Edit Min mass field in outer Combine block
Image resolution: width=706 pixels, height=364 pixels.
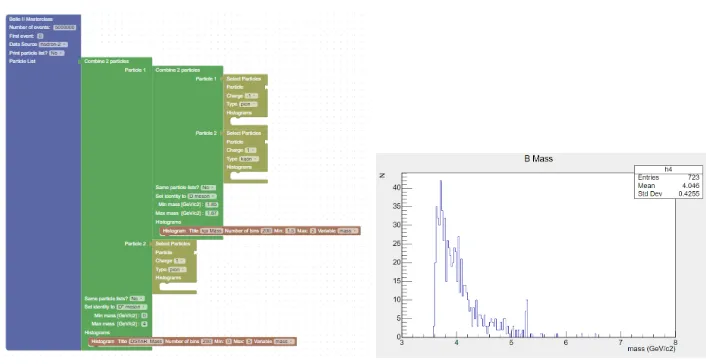144,316
